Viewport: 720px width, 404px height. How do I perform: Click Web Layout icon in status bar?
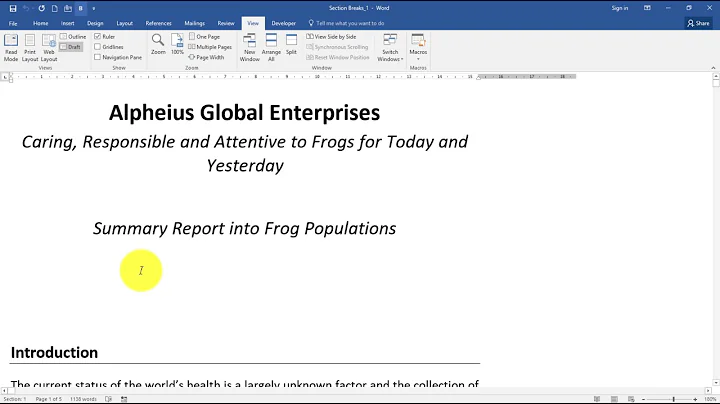click(631, 399)
